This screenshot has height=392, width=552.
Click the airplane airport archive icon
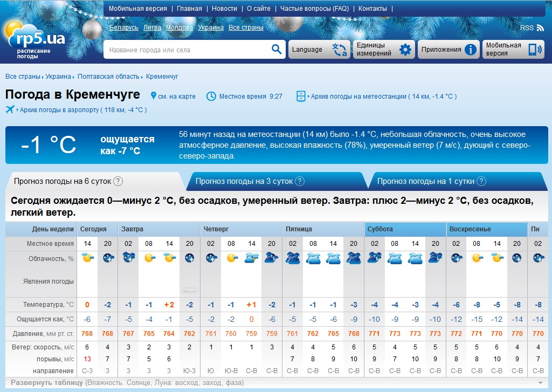click(10, 109)
